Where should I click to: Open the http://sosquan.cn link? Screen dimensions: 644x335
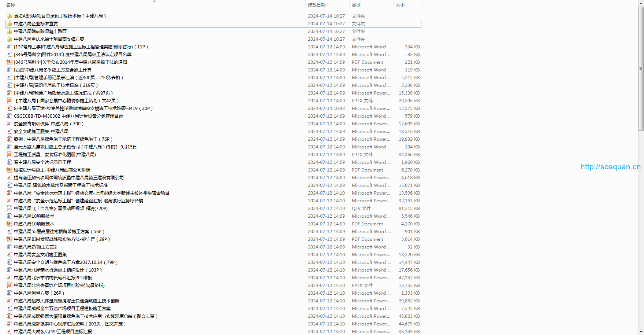(610, 167)
